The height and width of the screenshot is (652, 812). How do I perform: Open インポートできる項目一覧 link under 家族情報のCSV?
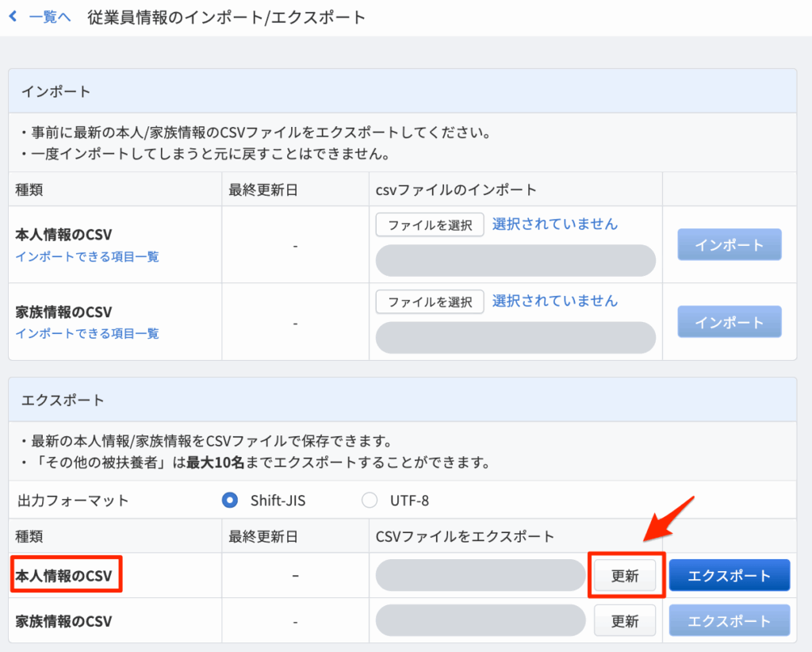coord(87,333)
